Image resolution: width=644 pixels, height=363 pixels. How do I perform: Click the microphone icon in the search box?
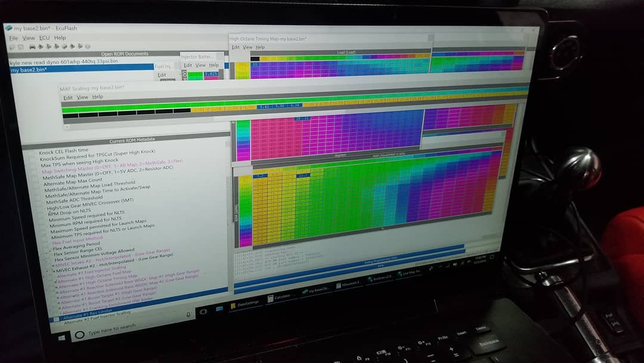pos(188,315)
